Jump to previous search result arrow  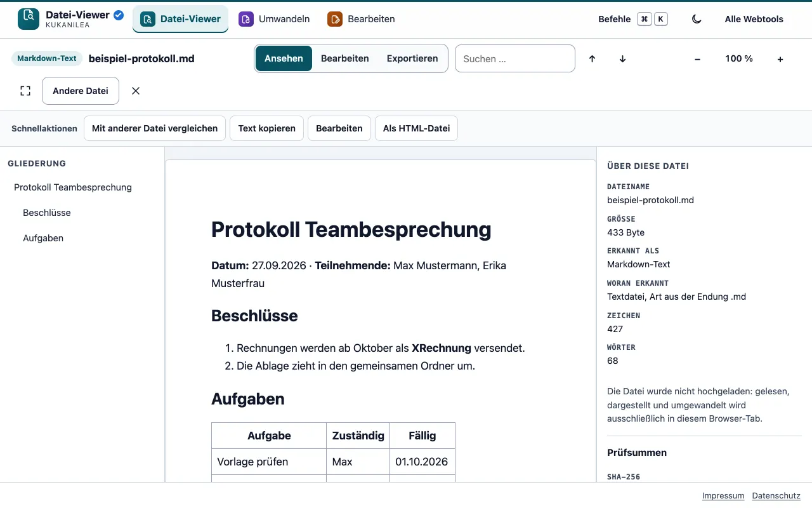click(593, 58)
